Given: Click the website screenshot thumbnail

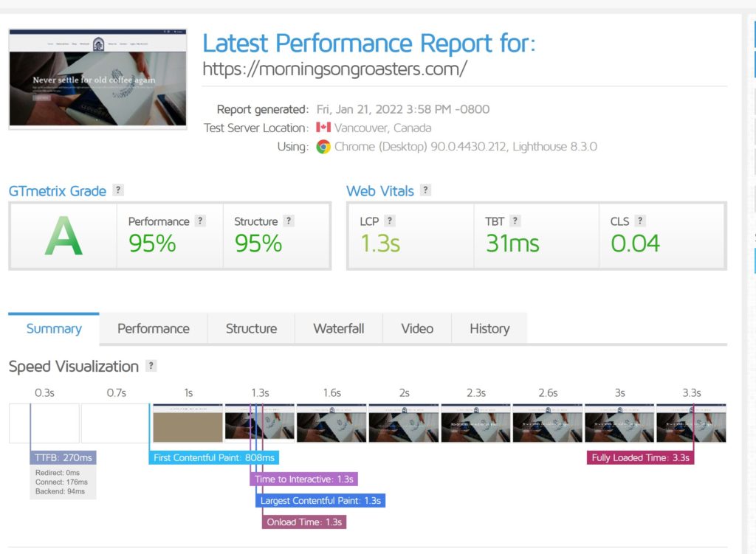Looking at the screenshot, I should [x=98, y=79].
